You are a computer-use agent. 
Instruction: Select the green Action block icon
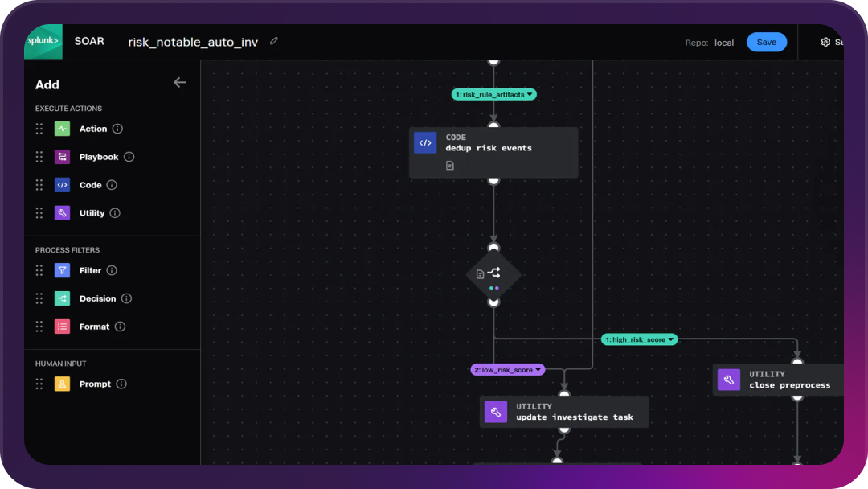[x=62, y=129]
